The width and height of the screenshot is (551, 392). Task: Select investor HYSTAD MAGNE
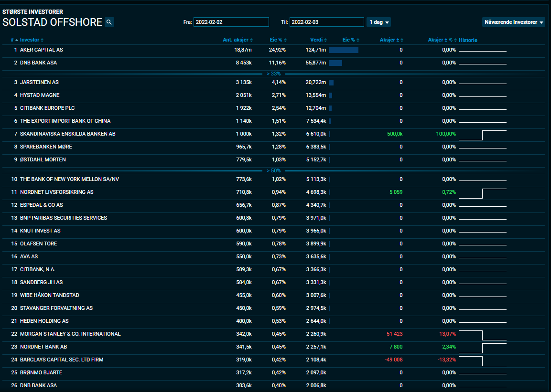pyautogui.click(x=40, y=95)
